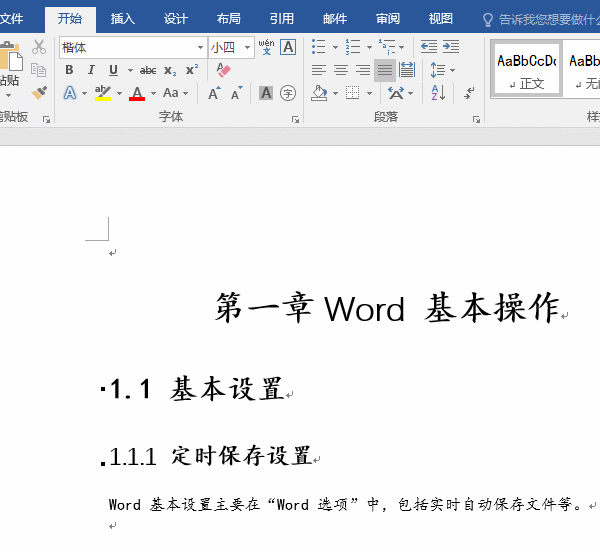The image size is (600, 552).
Task: Toggle Bold formatting
Action: click(69, 70)
